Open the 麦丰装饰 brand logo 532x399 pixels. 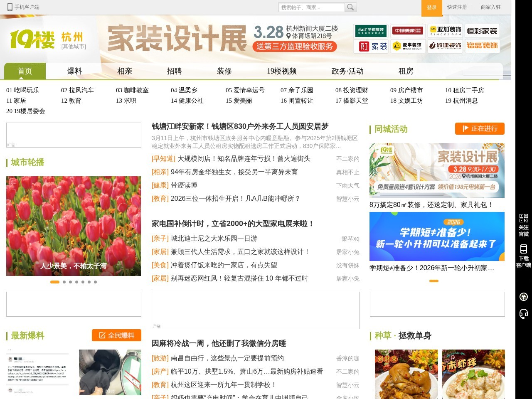pos(407,46)
